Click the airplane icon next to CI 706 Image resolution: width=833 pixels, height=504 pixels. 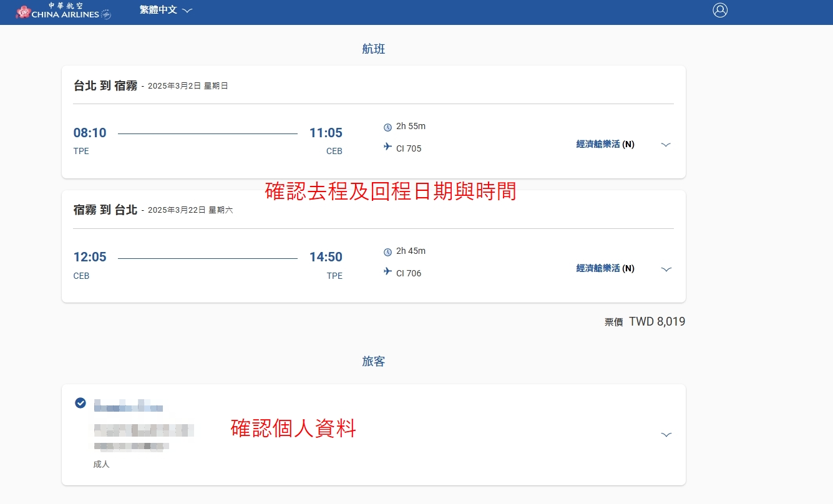click(387, 272)
